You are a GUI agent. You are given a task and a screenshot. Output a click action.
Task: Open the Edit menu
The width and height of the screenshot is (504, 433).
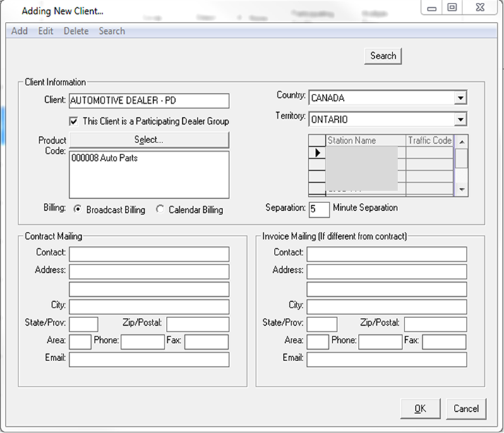pos(46,31)
